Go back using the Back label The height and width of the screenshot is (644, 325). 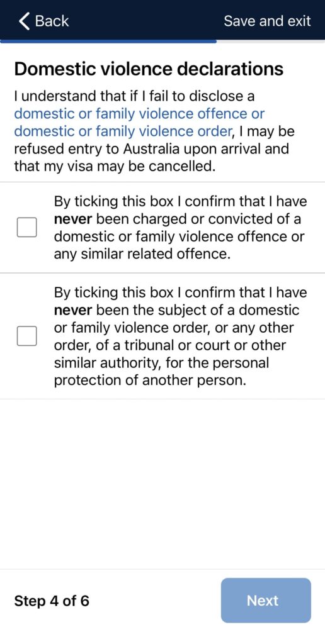(x=52, y=21)
